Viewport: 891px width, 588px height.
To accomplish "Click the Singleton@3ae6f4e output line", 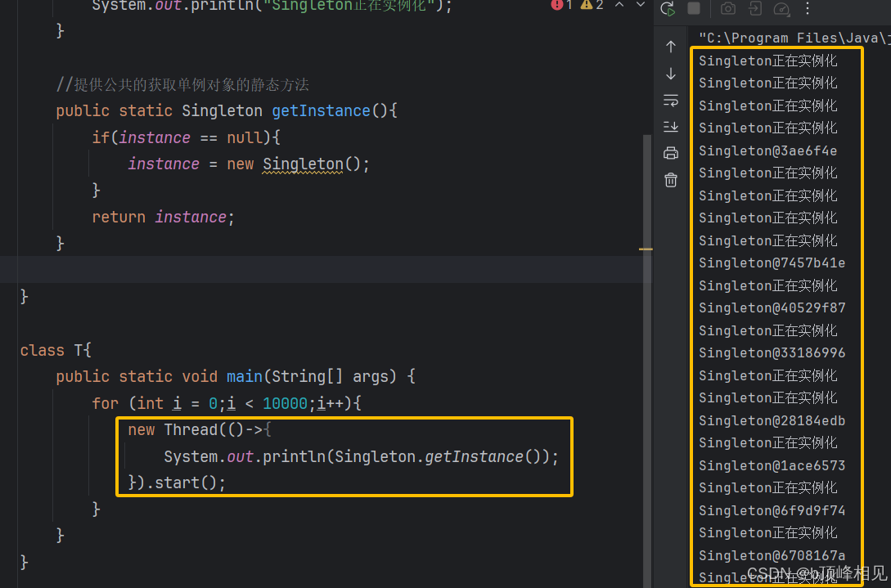I will point(767,150).
